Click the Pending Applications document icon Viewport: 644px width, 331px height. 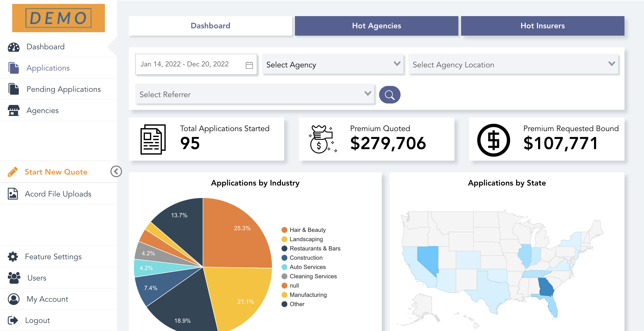tap(13, 89)
